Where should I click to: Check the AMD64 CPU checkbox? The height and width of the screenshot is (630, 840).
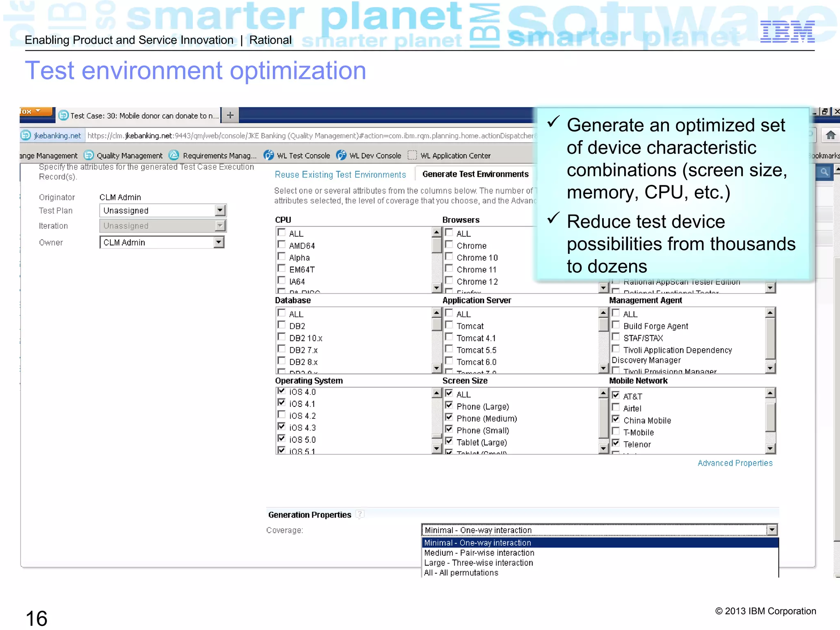pos(282,244)
